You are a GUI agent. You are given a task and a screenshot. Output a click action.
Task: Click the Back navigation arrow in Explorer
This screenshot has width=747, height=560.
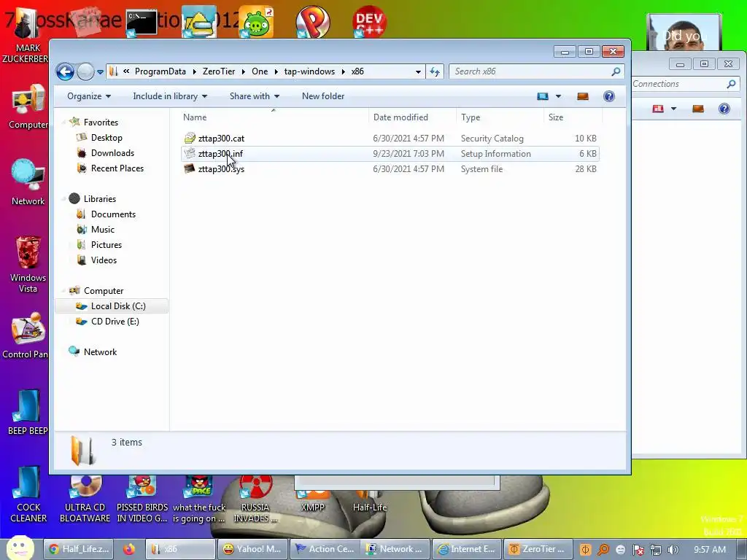pyautogui.click(x=65, y=72)
